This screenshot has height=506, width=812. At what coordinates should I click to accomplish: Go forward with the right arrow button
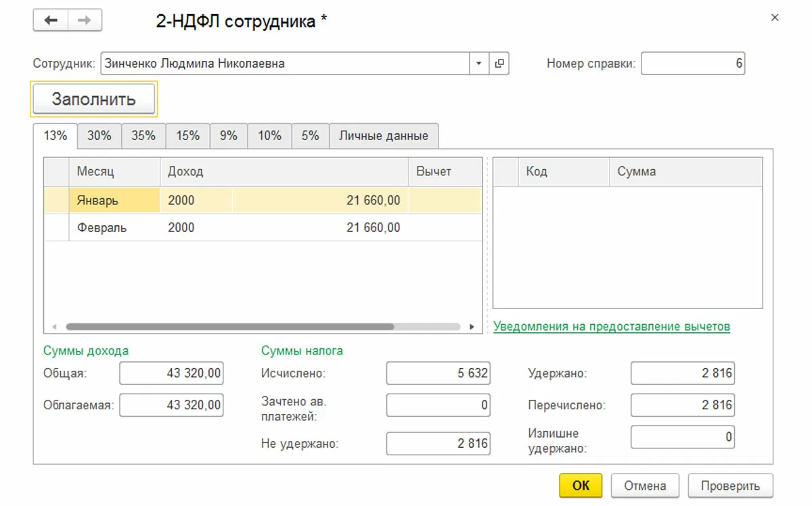click(x=85, y=20)
